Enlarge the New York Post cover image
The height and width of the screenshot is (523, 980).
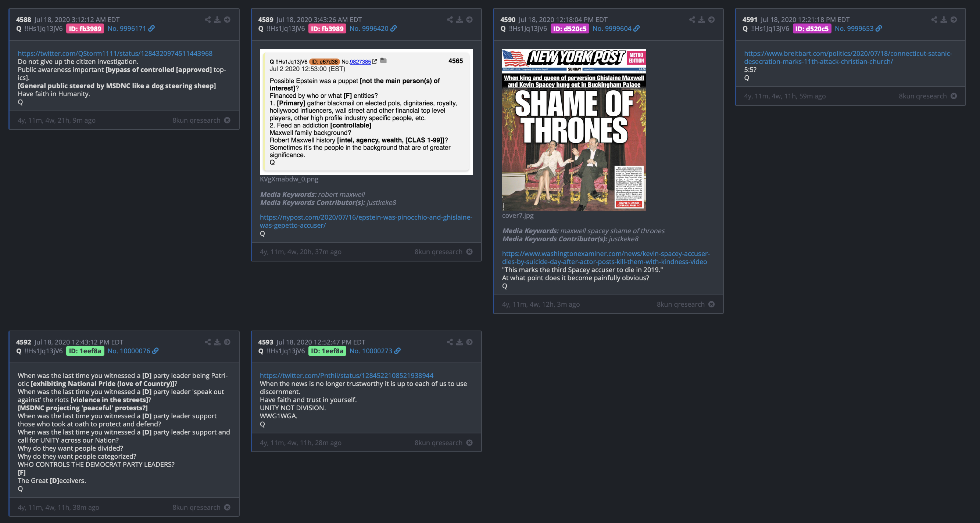pyautogui.click(x=574, y=130)
